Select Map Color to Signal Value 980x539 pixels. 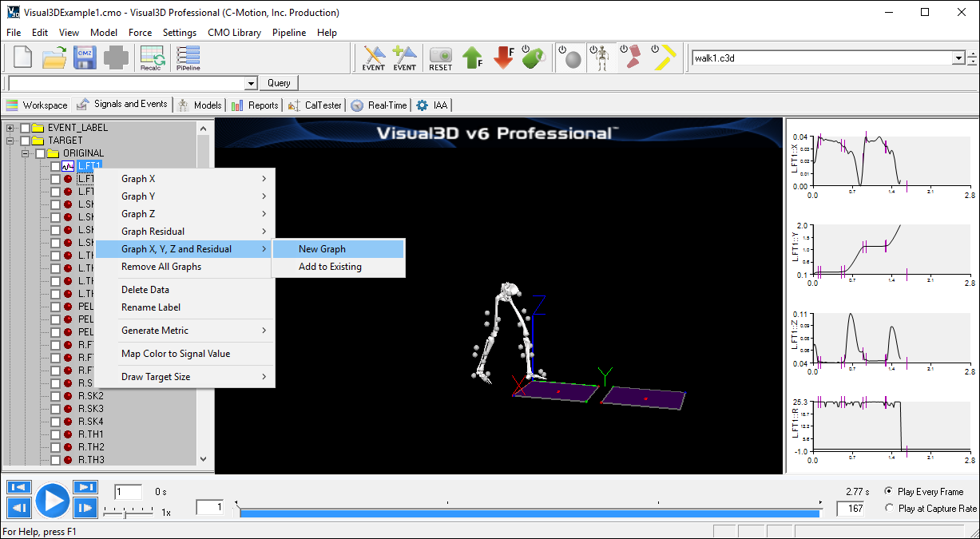[185, 354]
